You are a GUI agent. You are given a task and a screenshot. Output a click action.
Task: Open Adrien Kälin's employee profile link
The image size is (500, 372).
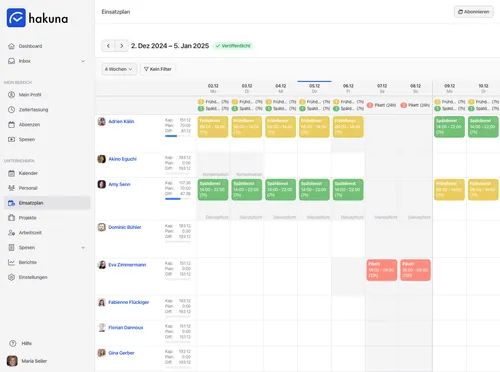(121, 122)
